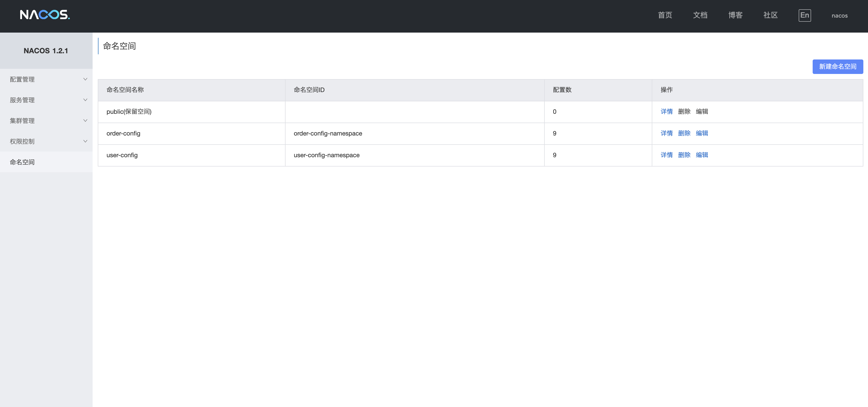Expand the 配置管理 menu chevron
This screenshot has width=868, height=407.
coord(85,79)
